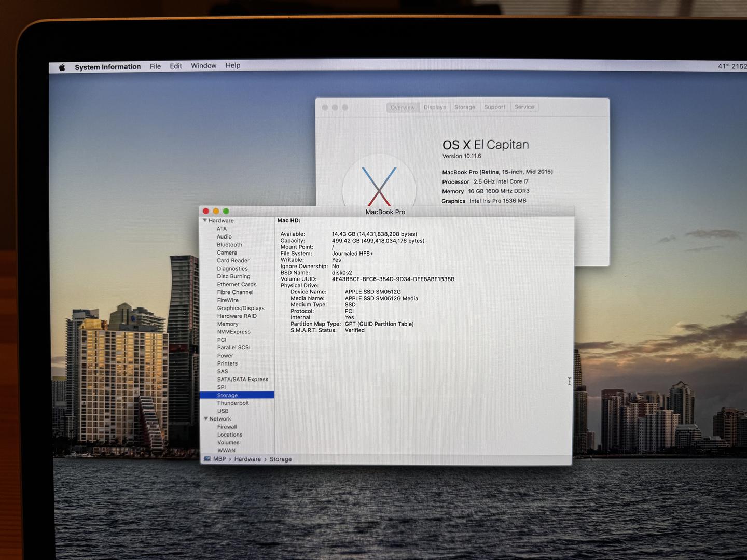
Task: Select Thunderbolt in the sidebar
Action: point(233,403)
